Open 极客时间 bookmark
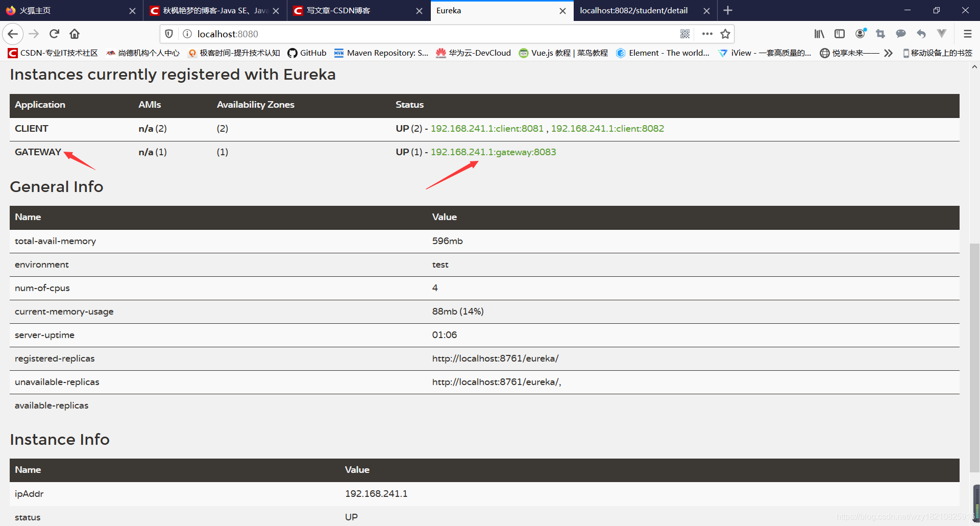The image size is (980, 526). [x=234, y=53]
